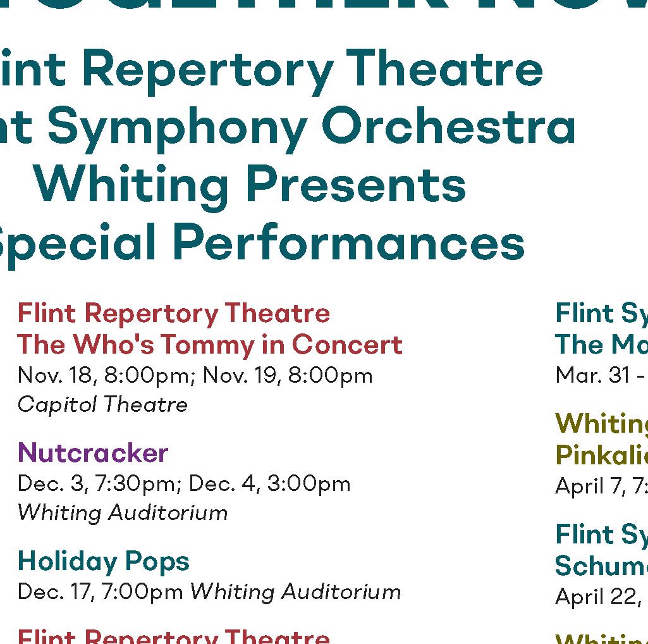The image size is (648, 644).
Task: Select Whiting Auditorium under Nutcracker
Action: (123, 513)
